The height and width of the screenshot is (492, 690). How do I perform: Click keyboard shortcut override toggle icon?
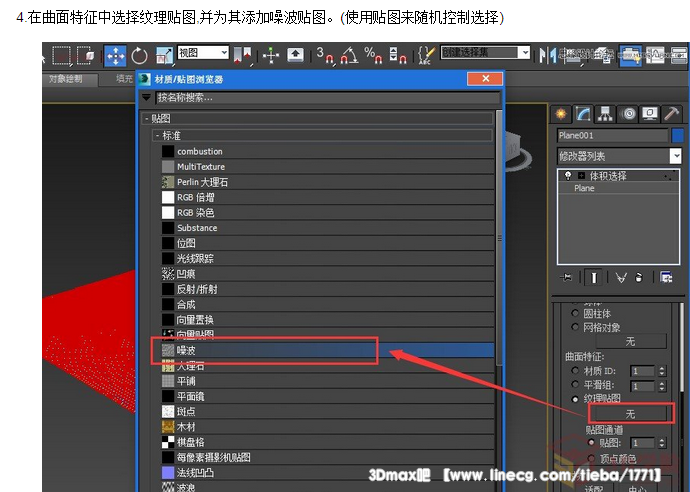[x=295, y=55]
